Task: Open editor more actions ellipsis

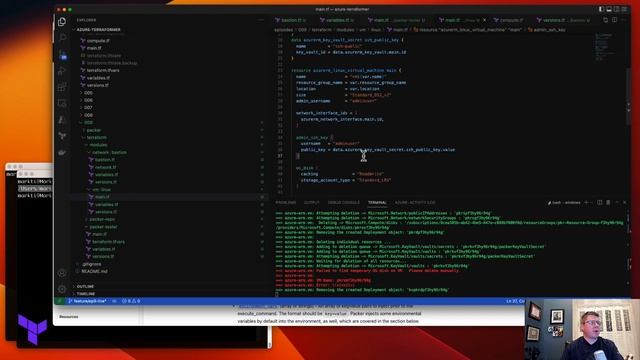Action: (x=623, y=20)
